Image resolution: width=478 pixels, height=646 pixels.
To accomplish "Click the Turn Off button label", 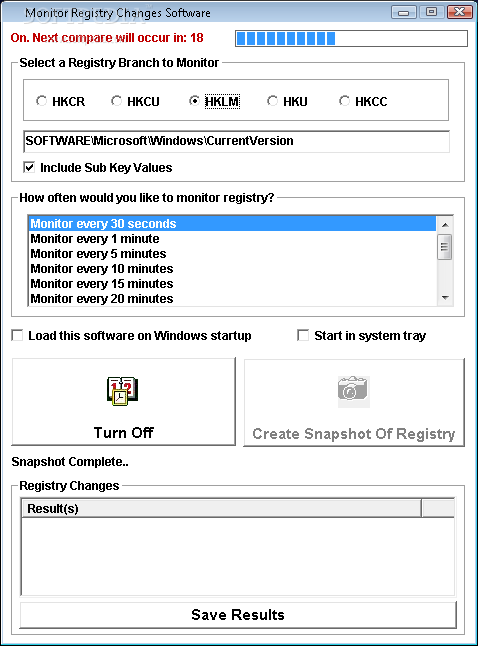I will point(124,433).
